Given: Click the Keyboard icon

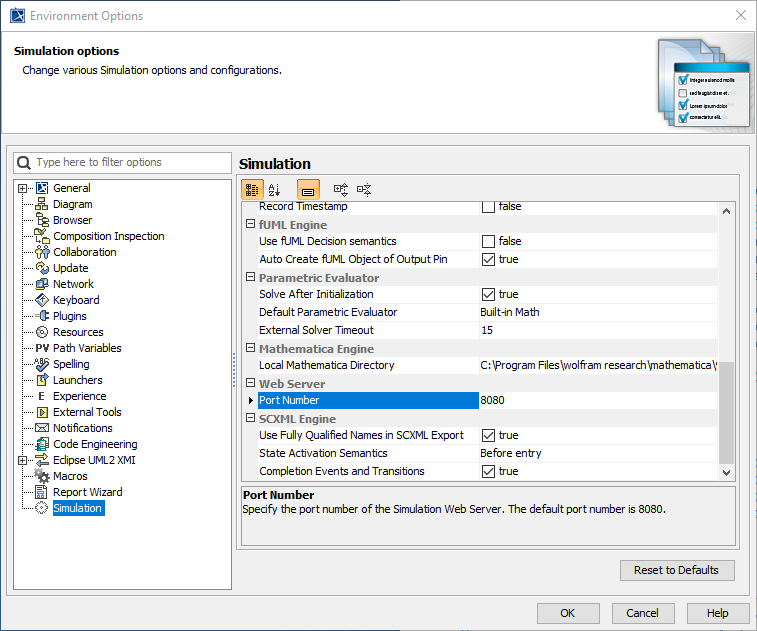Looking at the screenshot, I should click(x=42, y=300).
